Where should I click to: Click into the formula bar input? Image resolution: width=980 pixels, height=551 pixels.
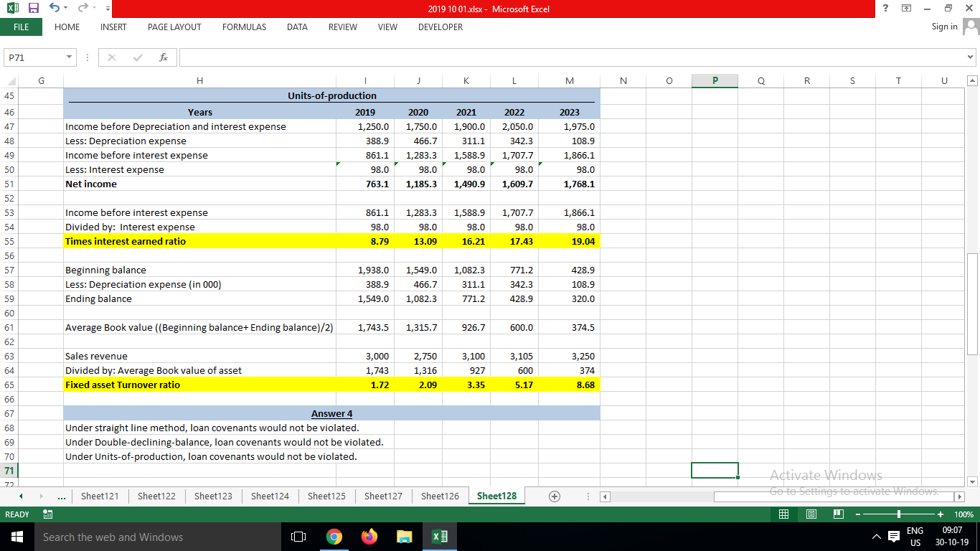(571, 57)
